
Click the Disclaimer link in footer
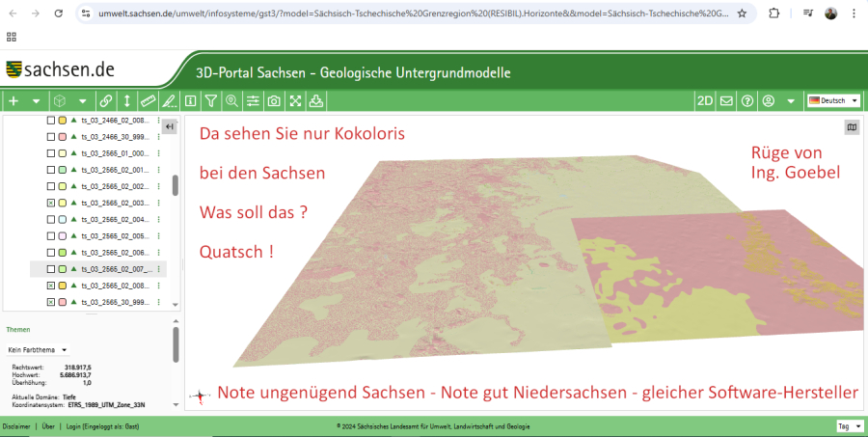pos(15,425)
